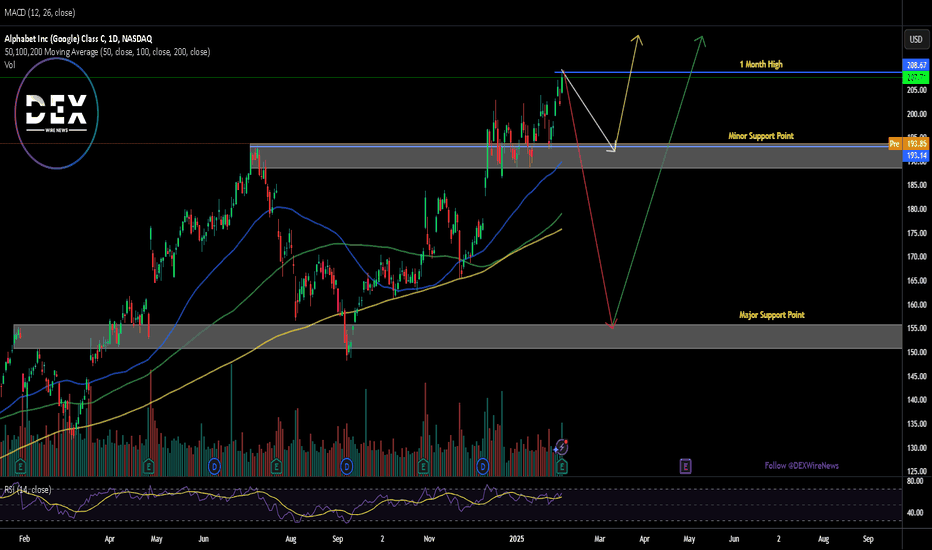Click the 140.00 price axis value
The image size is (932, 550).
(916, 400)
